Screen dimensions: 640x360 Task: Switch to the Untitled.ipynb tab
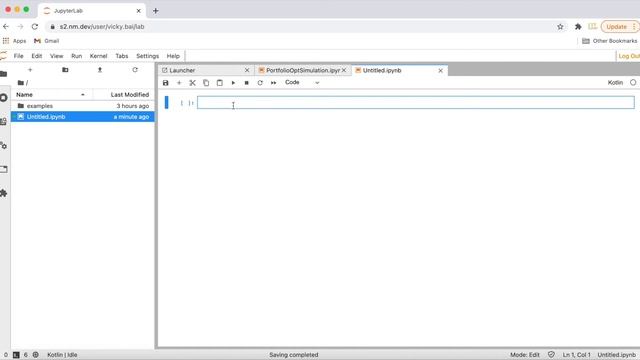(399, 70)
